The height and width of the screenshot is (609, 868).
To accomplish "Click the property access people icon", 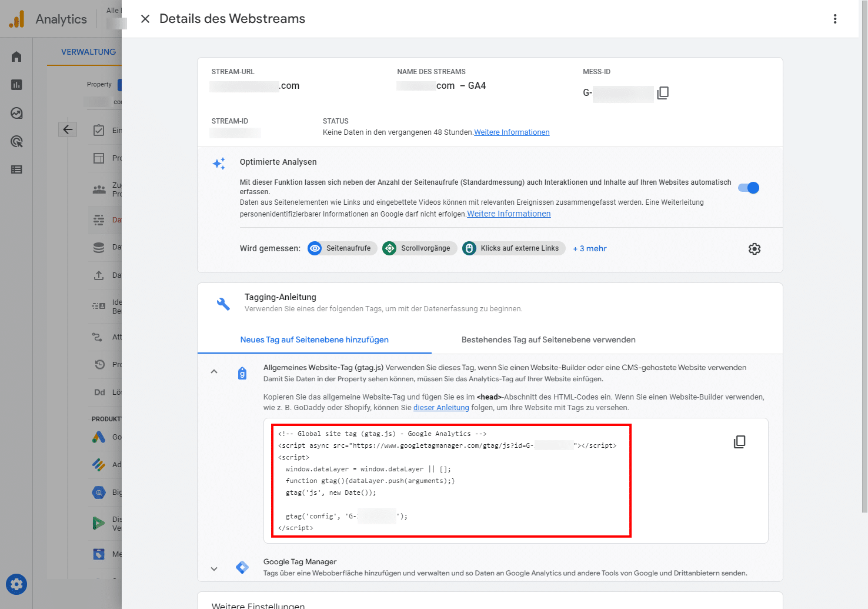I will click(99, 189).
